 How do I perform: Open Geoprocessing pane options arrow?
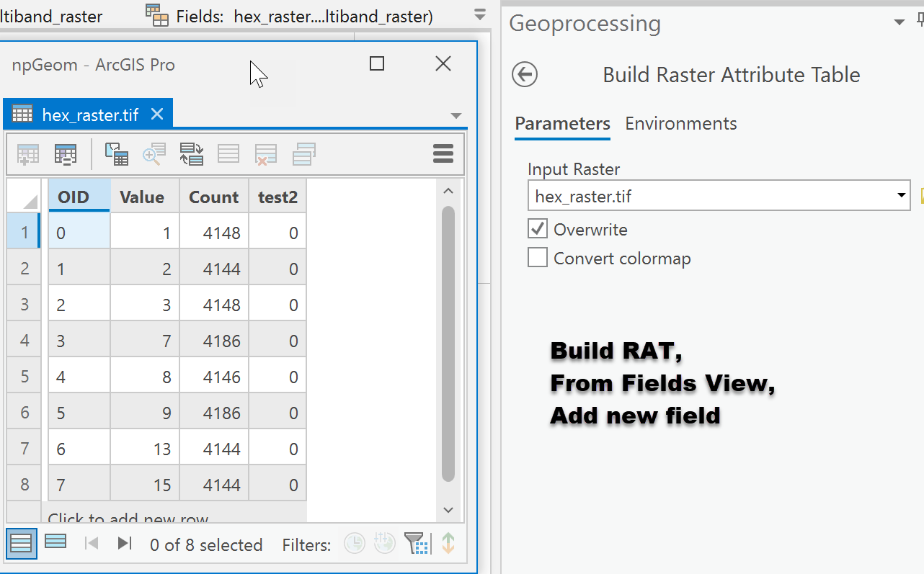(x=899, y=22)
